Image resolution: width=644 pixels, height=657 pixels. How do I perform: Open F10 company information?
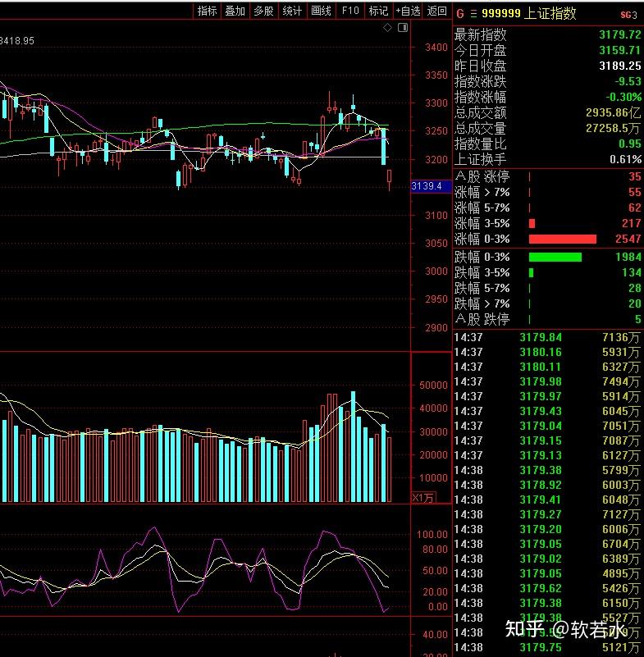(x=350, y=11)
